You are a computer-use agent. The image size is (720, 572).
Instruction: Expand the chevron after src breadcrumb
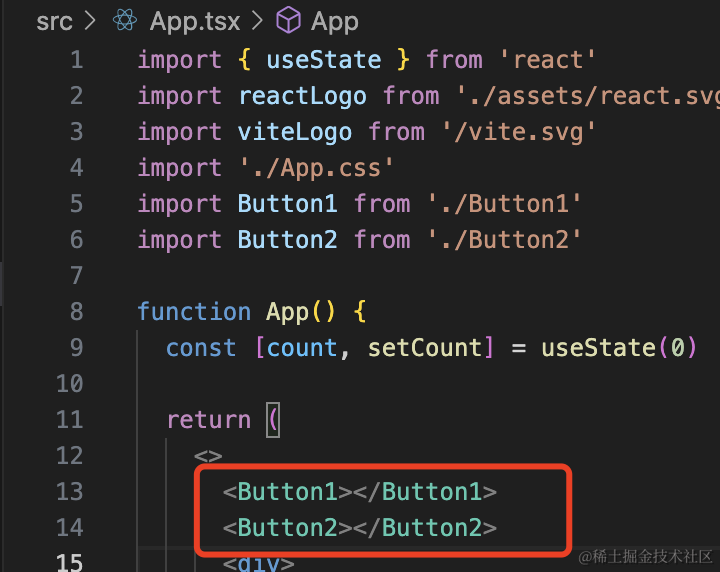coord(90,21)
